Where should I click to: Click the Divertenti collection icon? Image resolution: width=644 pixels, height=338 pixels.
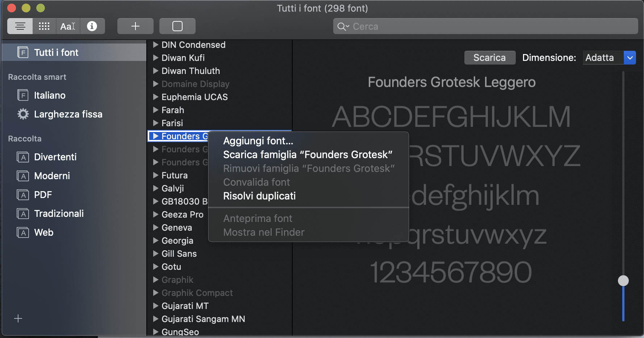[x=23, y=157]
